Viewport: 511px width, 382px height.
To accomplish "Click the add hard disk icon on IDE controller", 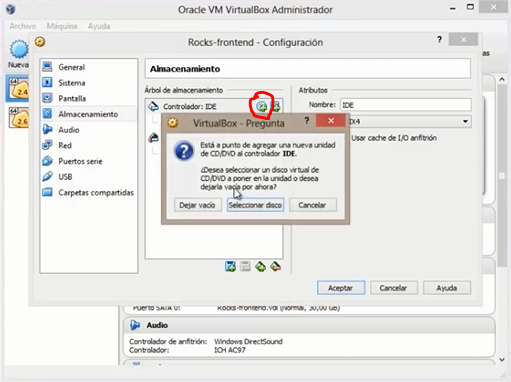I will point(277,107).
